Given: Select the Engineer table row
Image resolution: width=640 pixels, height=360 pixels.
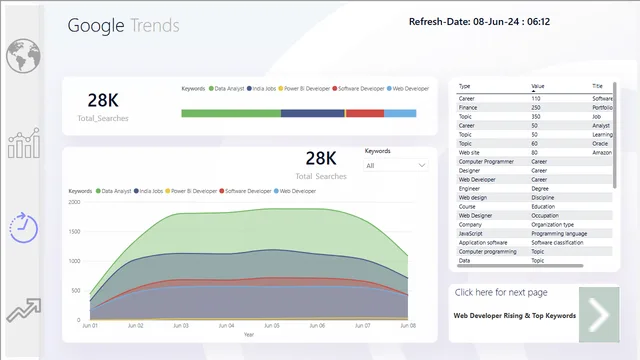Looking at the screenshot, I should (x=534, y=189).
